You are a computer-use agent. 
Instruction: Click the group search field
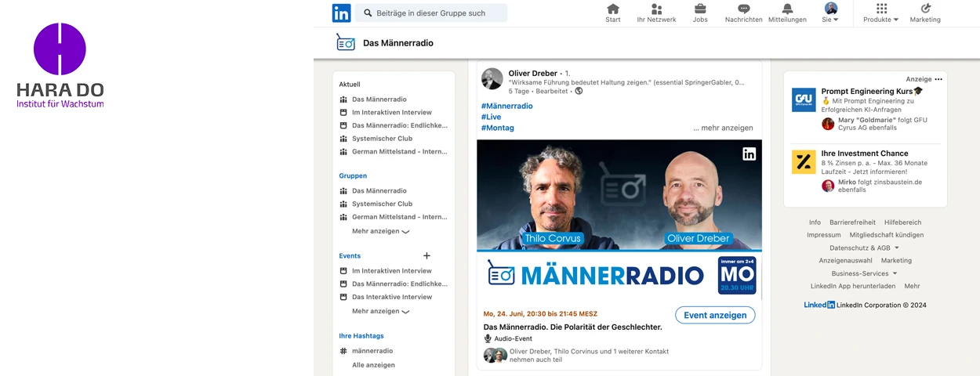[x=431, y=13]
